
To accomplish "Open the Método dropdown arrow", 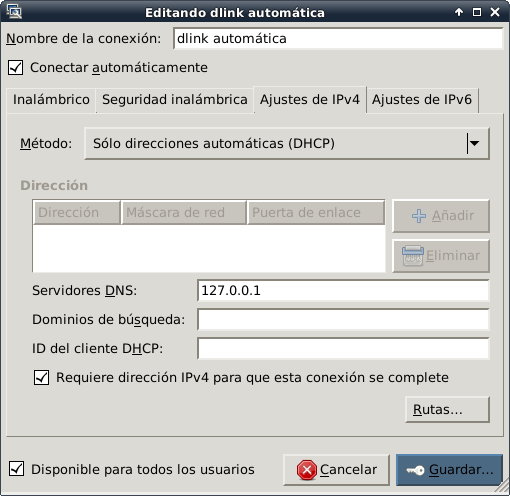I will pyautogui.click(x=474, y=143).
